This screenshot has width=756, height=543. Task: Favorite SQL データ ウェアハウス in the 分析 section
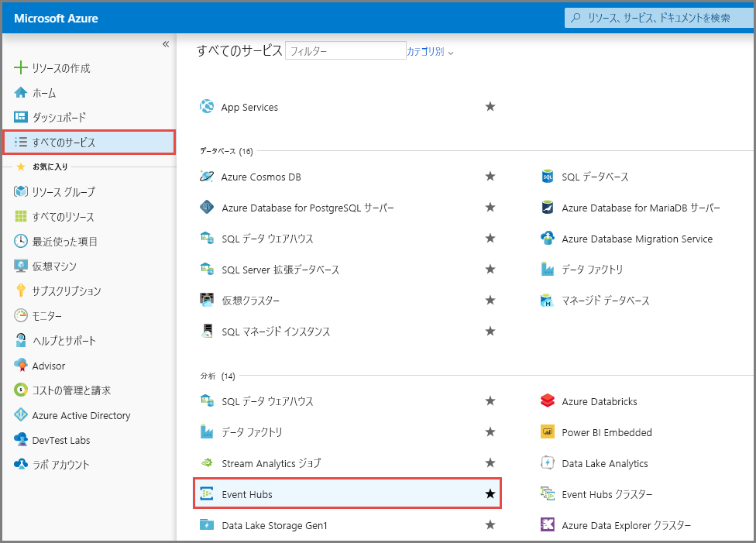pos(490,400)
